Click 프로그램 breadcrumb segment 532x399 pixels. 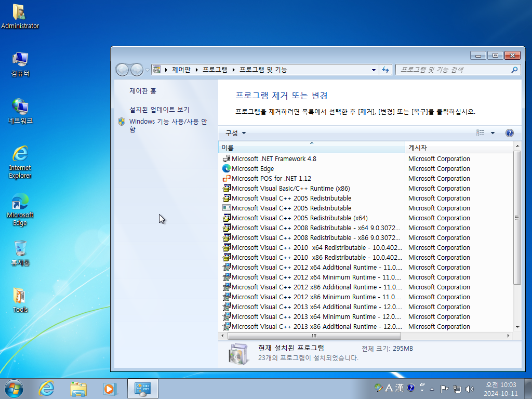pos(215,70)
